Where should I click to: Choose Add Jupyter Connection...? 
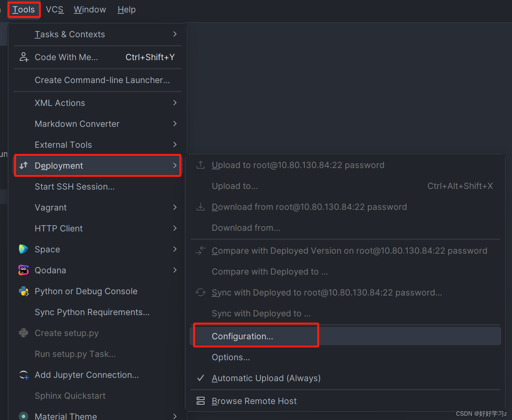(x=97, y=375)
